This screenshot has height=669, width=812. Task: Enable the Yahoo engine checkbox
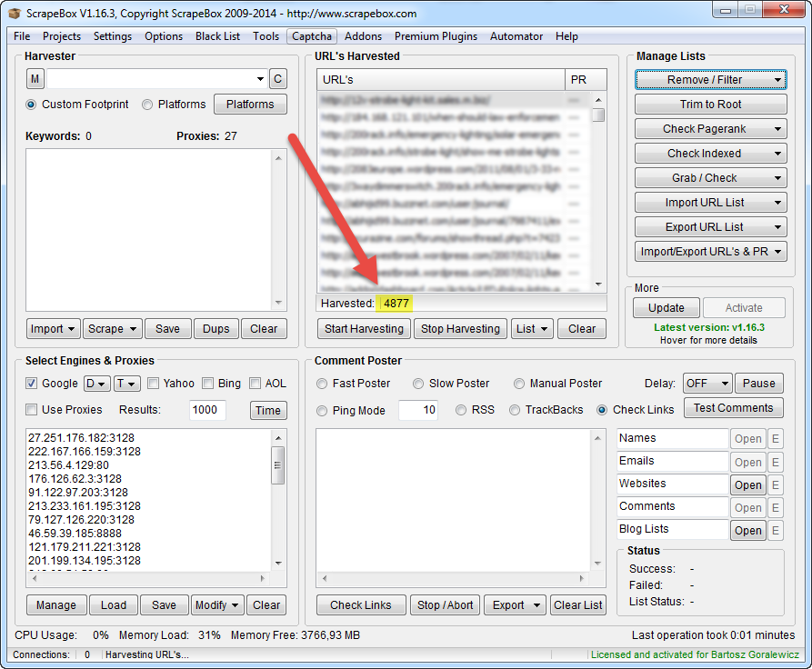point(153,384)
